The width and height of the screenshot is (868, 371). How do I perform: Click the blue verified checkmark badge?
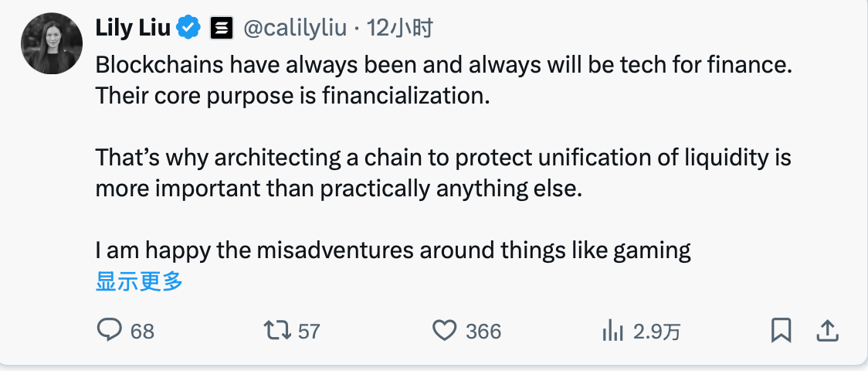188,29
